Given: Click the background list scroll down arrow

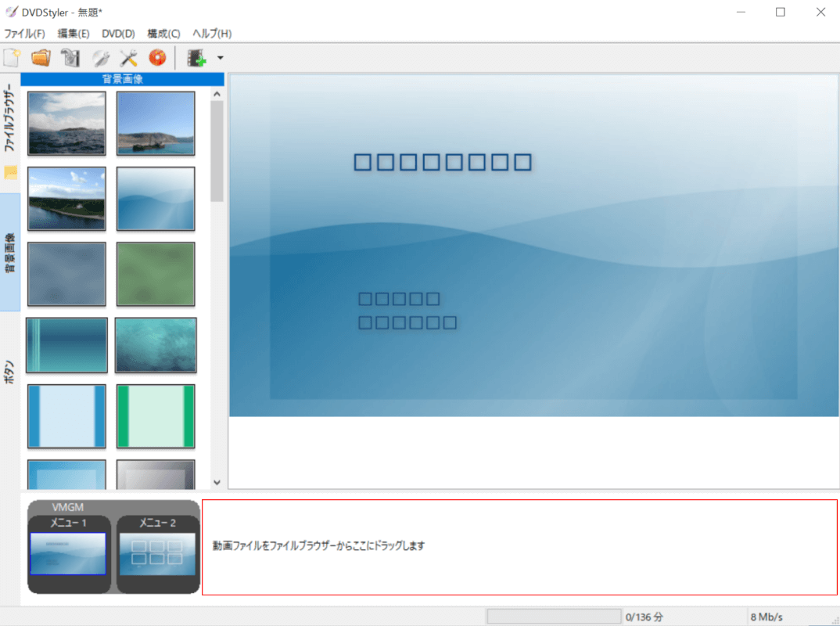Looking at the screenshot, I should point(217,482).
